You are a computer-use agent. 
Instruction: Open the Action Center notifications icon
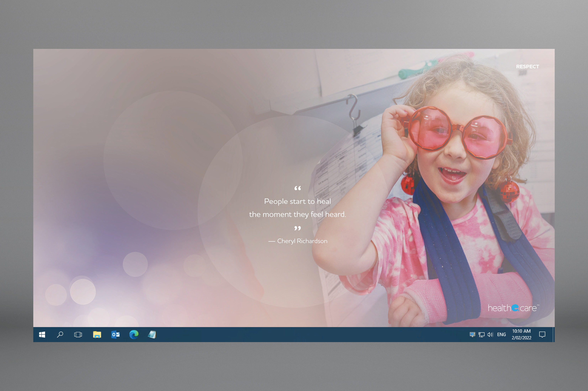pos(542,335)
